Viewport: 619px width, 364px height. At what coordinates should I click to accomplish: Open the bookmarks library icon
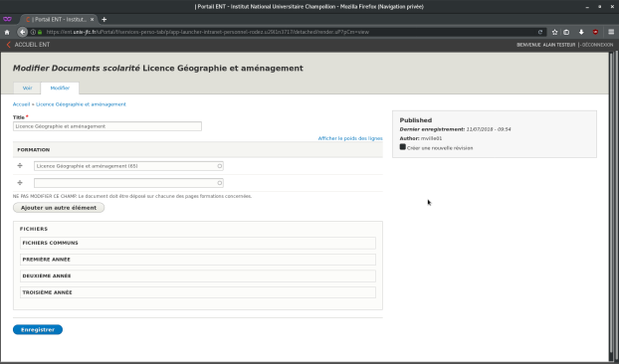566,32
